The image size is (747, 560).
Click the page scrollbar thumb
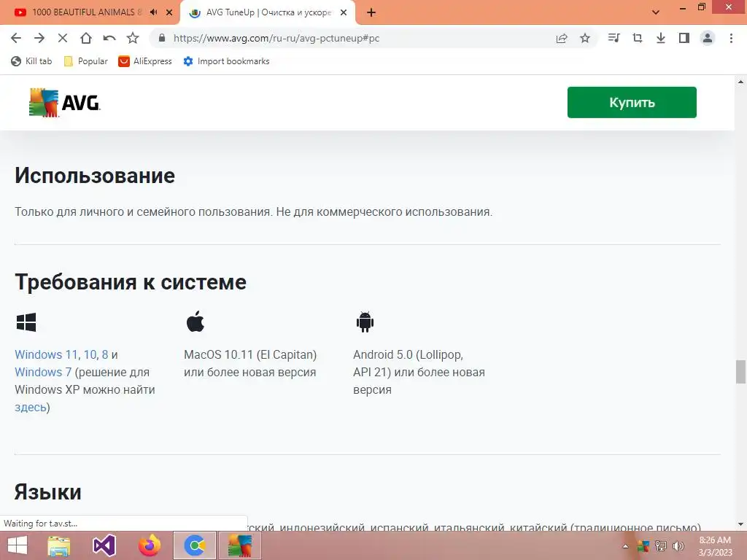(x=740, y=372)
